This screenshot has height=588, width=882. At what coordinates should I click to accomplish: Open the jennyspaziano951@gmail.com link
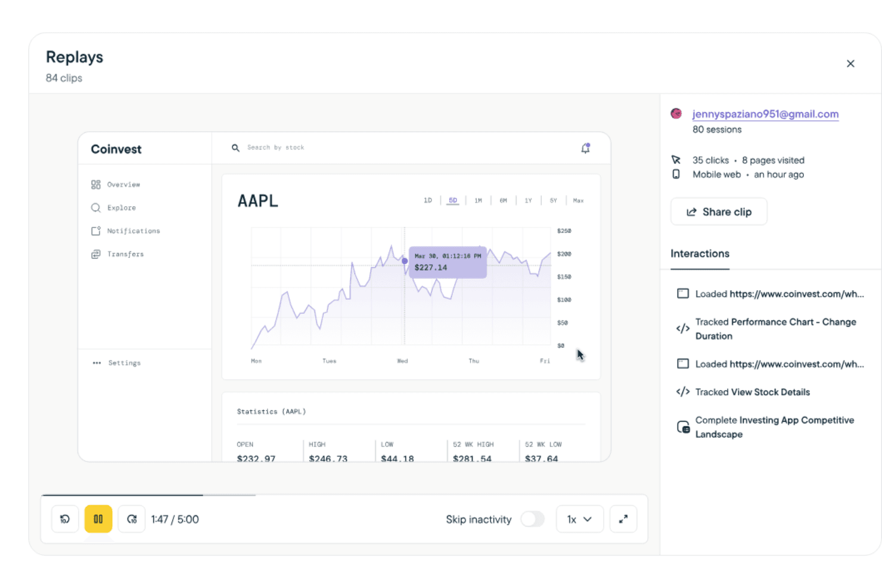coord(765,114)
